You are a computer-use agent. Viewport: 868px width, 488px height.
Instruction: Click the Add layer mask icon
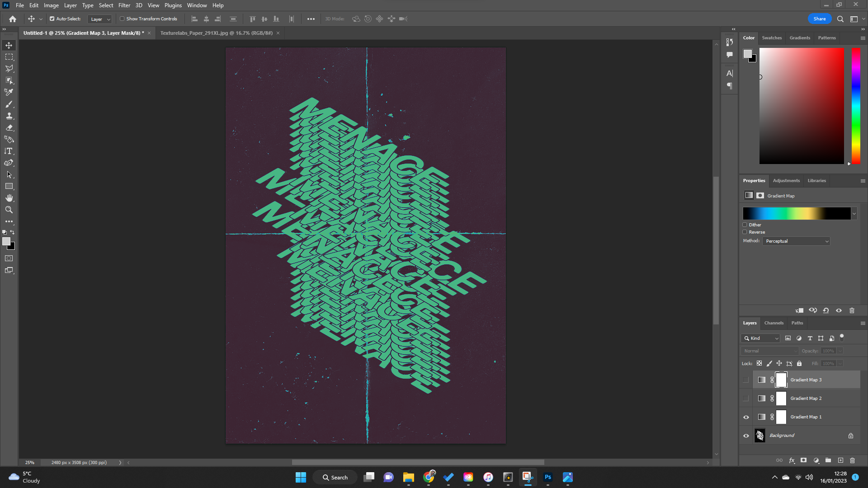804,460
